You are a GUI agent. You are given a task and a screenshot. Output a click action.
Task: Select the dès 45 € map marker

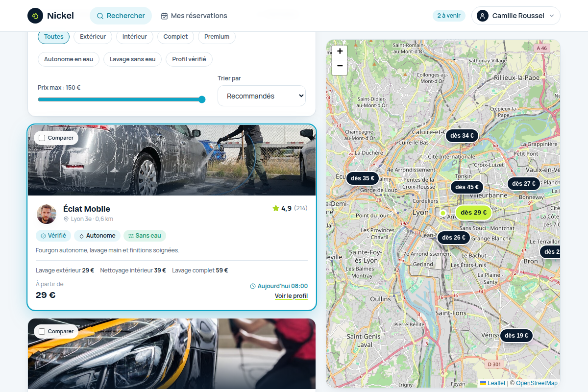467,187
